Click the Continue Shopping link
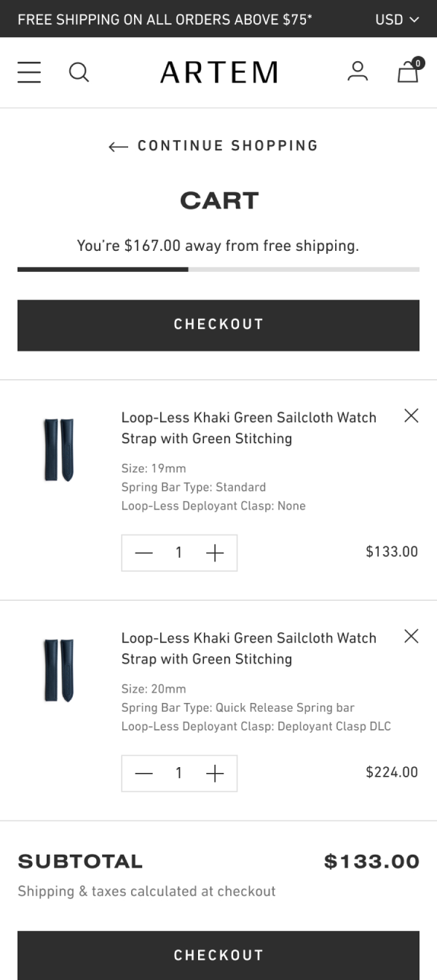Image resolution: width=437 pixels, height=980 pixels. pos(213,146)
